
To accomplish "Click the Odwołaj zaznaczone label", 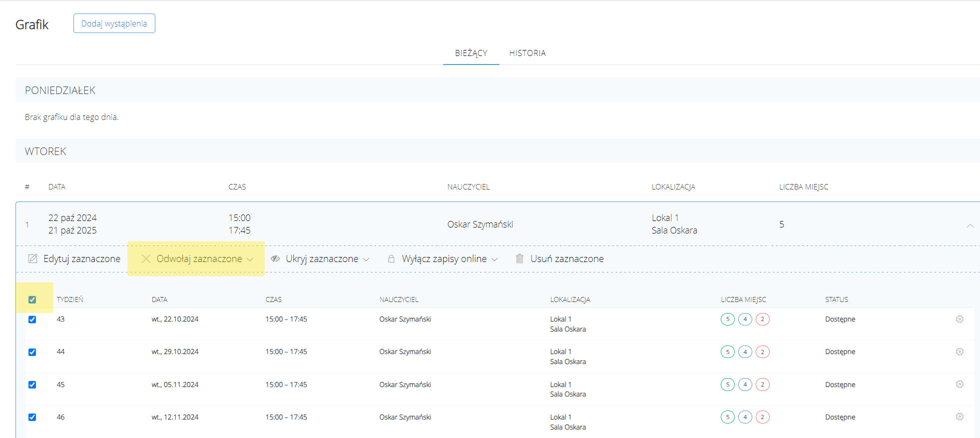I will (x=199, y=258).
